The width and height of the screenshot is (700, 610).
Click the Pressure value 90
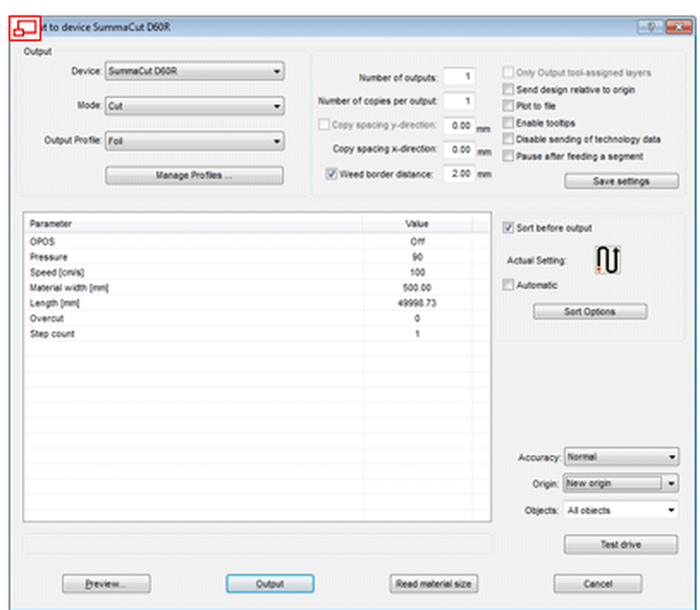(x=417, y=257)
